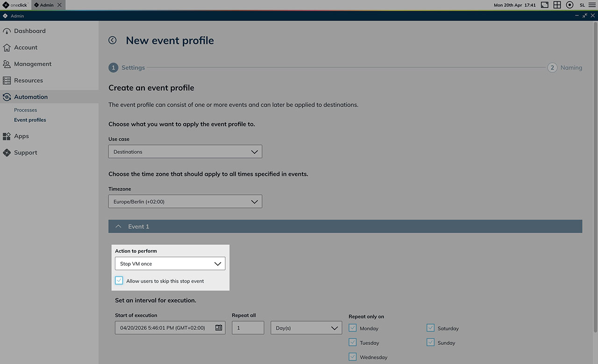Open Processes under Automation
The image size is (598, 364).
[25, 110]
